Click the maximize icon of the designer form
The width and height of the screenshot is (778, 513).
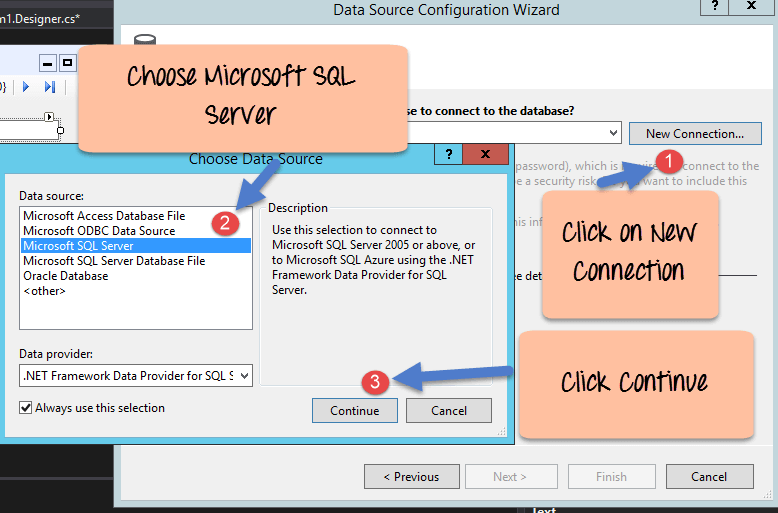coord(67,63)
